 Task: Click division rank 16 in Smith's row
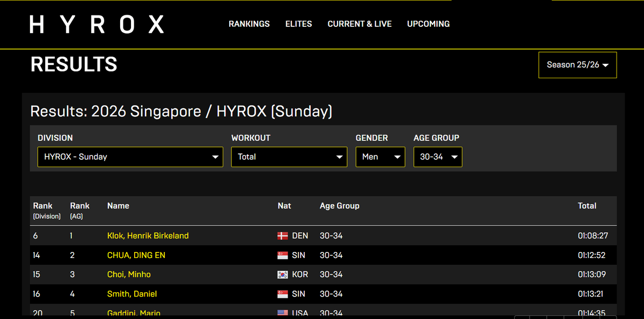pyautogui.click(x=36, y=294)
